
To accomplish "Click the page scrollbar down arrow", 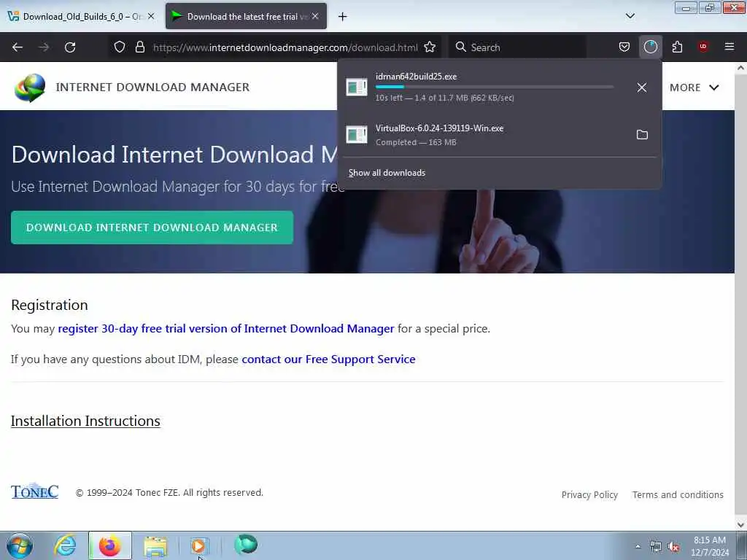I will tap(740, 525).
